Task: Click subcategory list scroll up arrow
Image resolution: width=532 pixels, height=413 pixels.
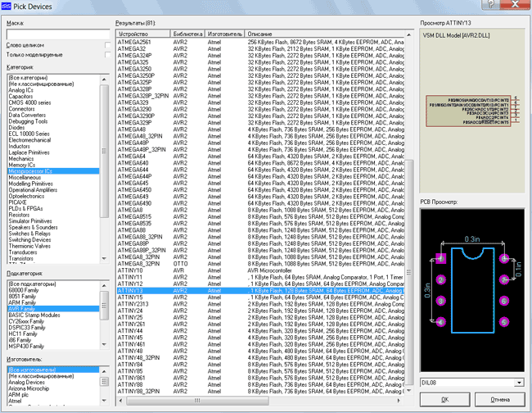Action: click(x=104, y=286)
